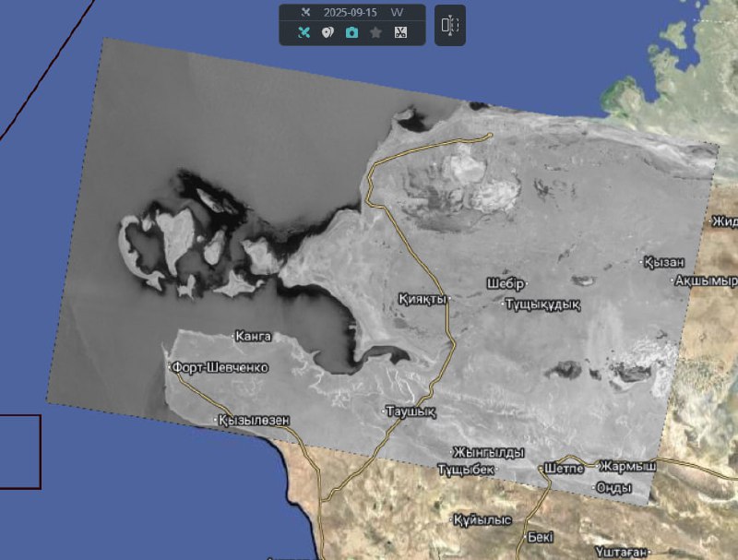Click the star favorite icon
Viewport: 738px width, 560px height.
tap(375, 32)
